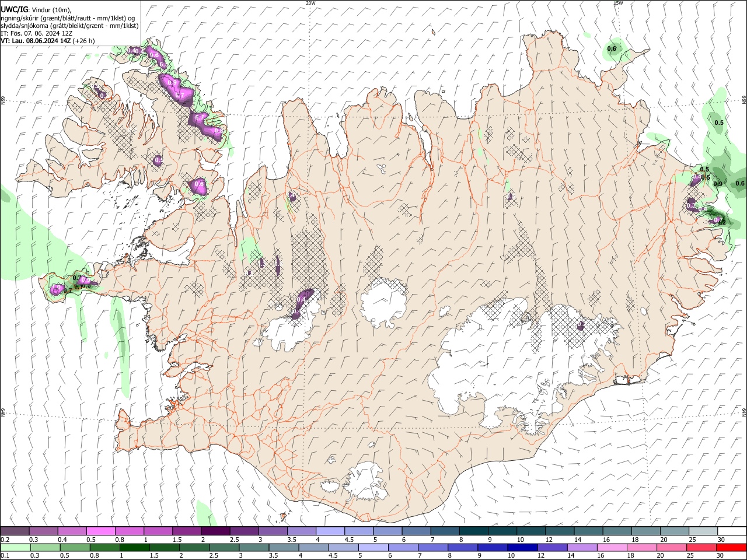Screen dimensions: 747x560
Task: Click the white 0.4 value beside Langjökull glacier
Action: click(301, 299)
